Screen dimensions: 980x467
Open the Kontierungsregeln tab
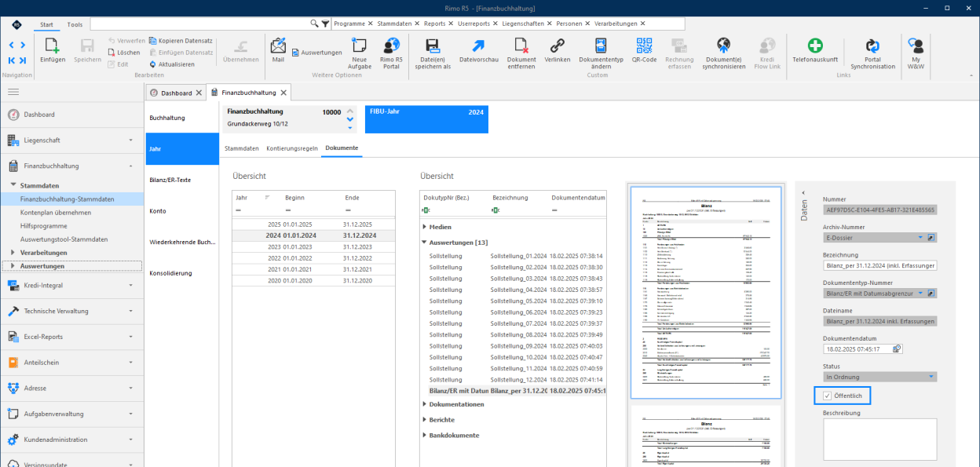pyautogui.click(x=292, y=148)
